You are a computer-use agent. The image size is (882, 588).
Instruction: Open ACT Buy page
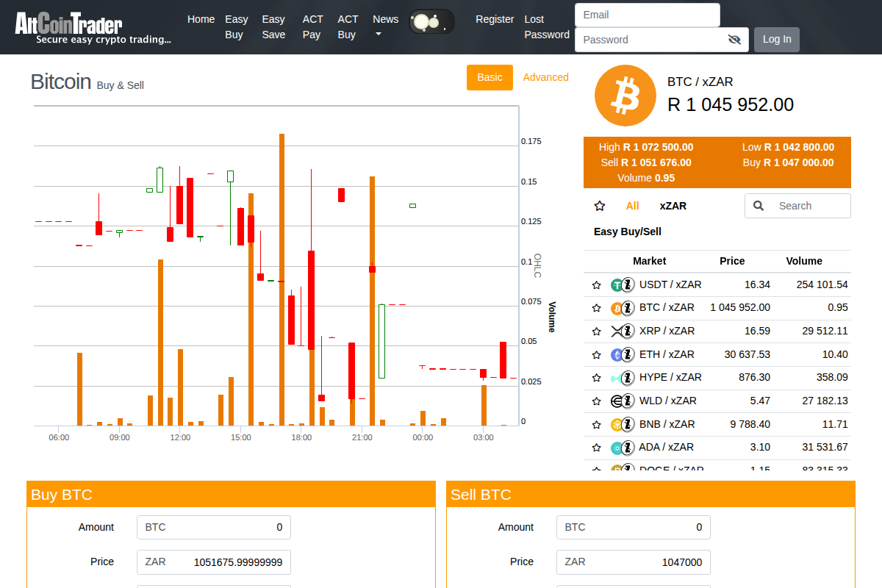pos(348,26)
